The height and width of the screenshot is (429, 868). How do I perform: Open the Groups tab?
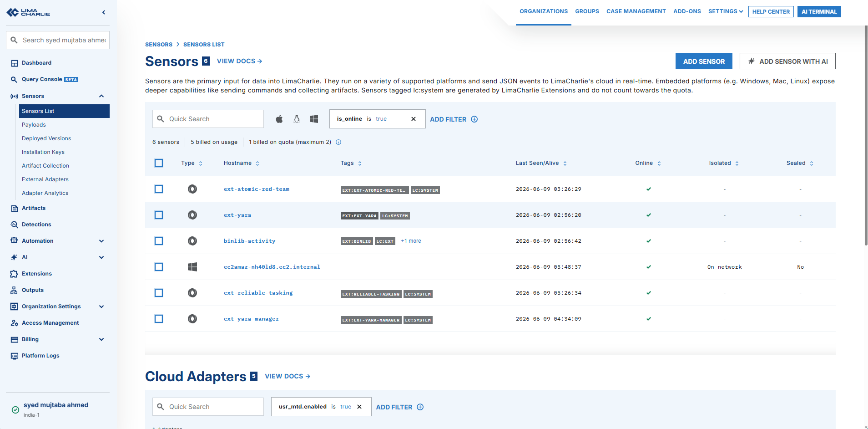point(587,11)
